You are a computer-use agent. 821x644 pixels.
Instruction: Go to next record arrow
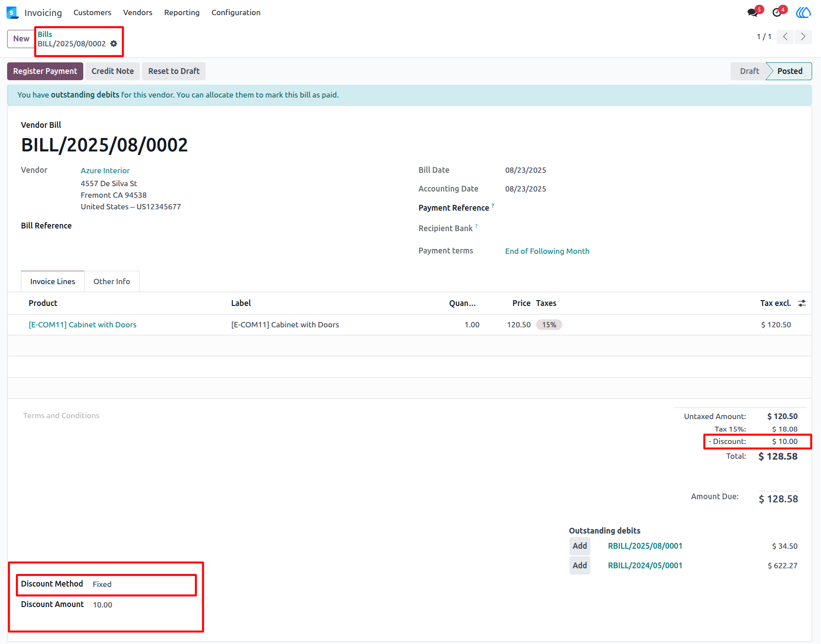tap(803, 37)
